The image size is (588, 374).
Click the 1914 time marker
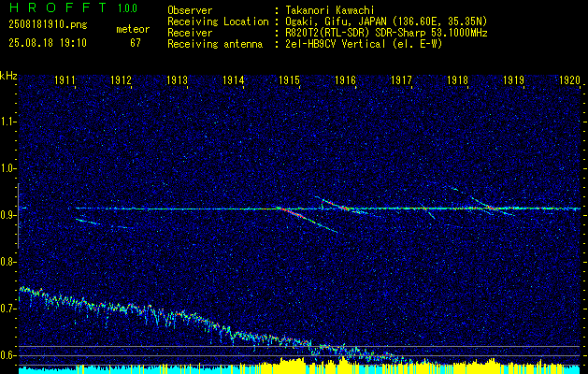coord(234,80)
